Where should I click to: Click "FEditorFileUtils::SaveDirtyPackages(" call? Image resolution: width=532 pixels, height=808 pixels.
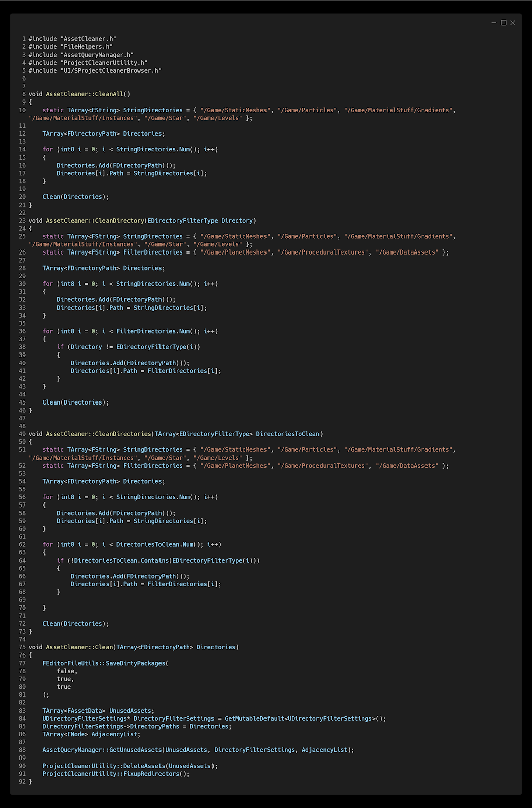pyautogui.click(x=105, y=663)
